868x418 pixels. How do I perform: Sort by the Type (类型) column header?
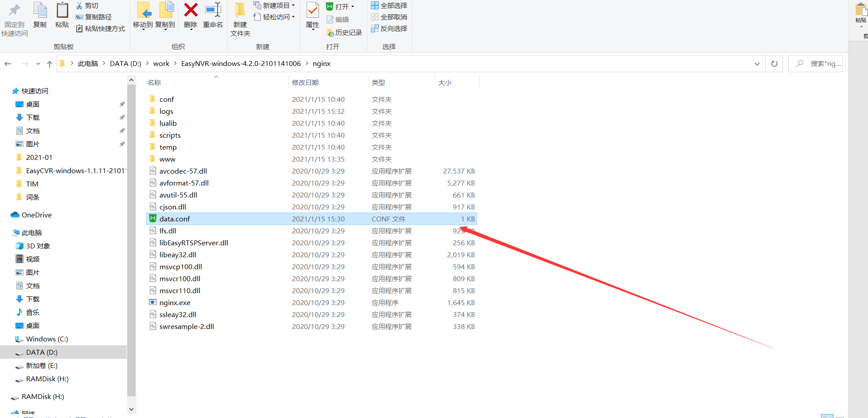(378, 82)
